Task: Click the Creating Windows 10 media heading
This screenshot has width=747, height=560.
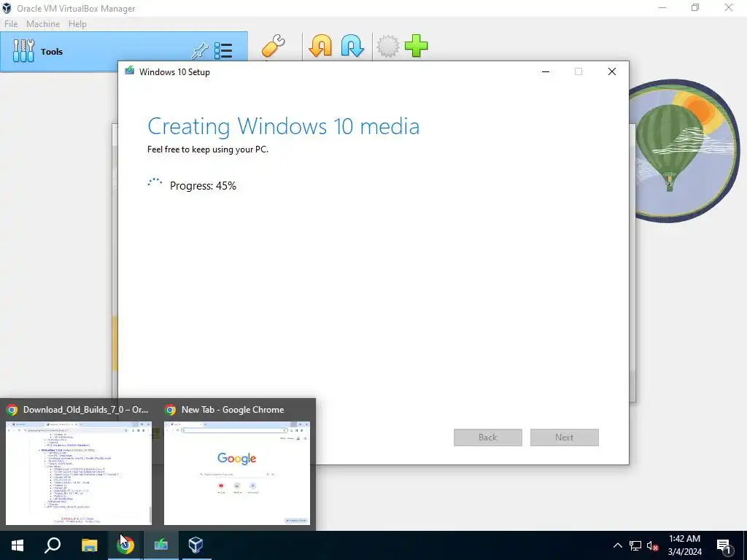Action: pos(284,127)
